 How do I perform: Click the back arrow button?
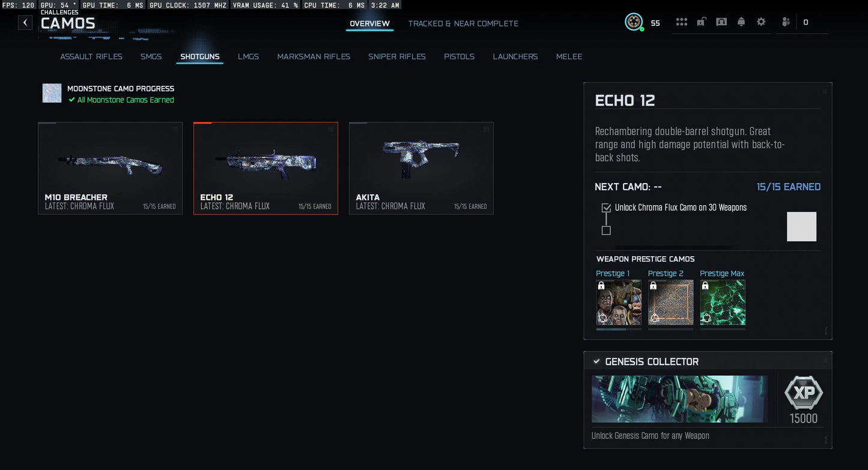click(x=25, y=22)
